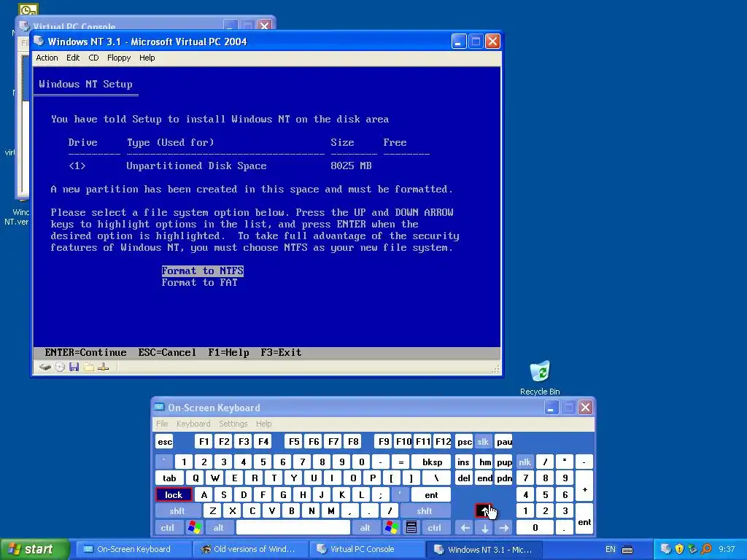Open the Keyboard menu of On-Screen Keyboard

pos(193,424)
